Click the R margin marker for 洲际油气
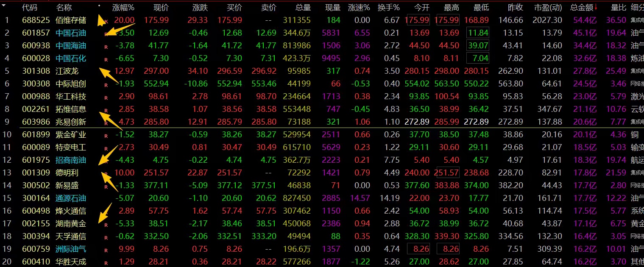The height and width of the screenshot is (267, 644). point(106,251)
